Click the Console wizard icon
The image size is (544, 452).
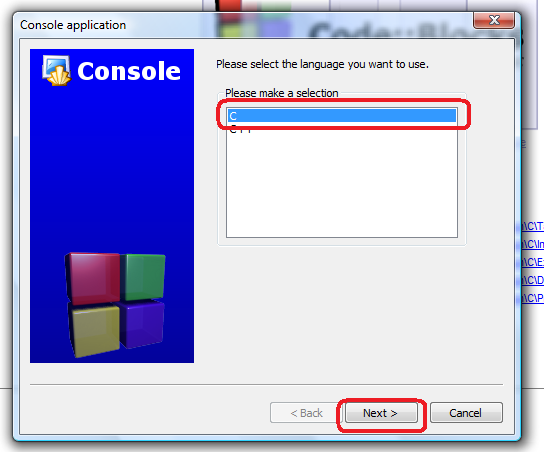tap(57, 70)
